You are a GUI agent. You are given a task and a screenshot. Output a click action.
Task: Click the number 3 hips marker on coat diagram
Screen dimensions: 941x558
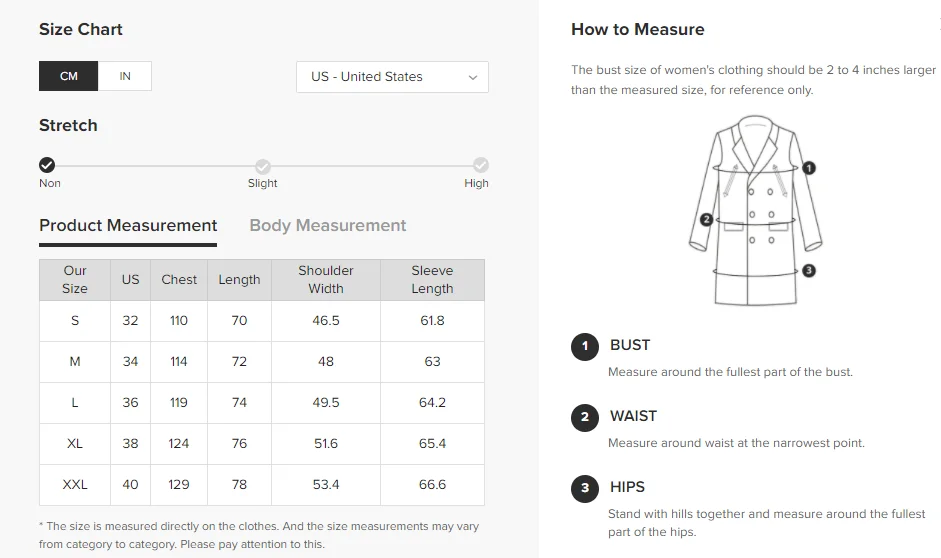(x=809, y=270)
